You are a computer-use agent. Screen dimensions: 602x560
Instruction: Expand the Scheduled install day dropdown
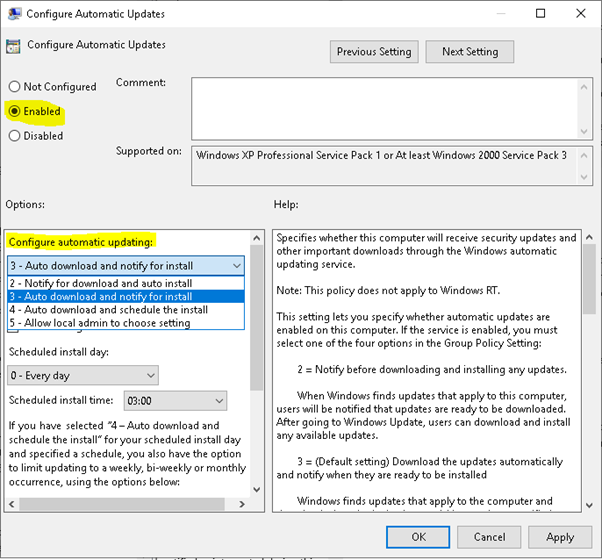[x=83, y=375]
